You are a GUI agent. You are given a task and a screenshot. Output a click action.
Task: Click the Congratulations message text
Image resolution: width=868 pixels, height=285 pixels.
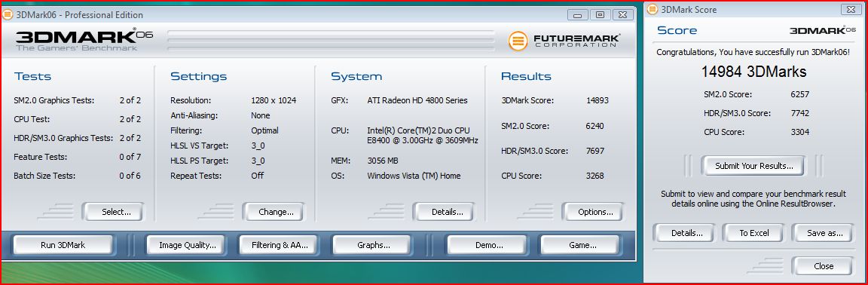coord(753,52)
